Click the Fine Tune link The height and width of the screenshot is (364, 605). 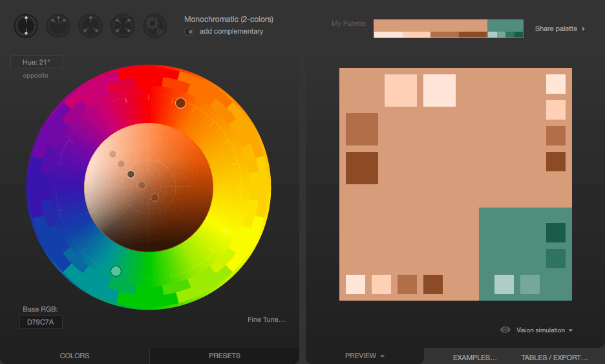pos(266,319)
